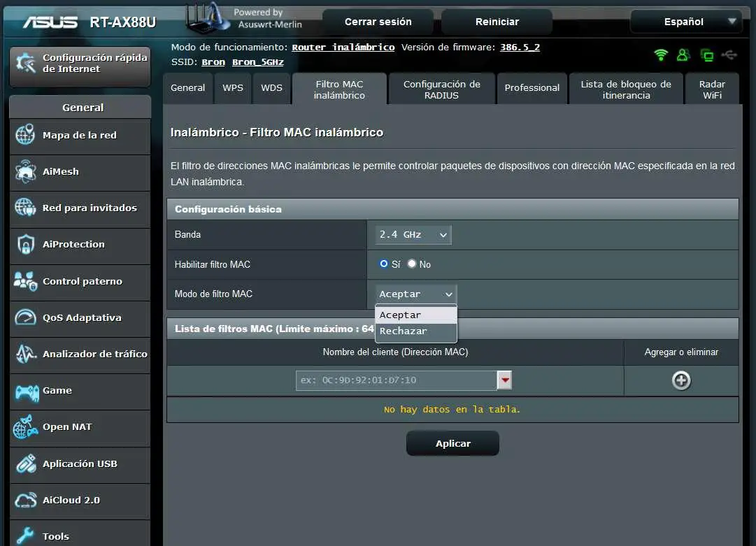Switch to the Professional tab

532,88
